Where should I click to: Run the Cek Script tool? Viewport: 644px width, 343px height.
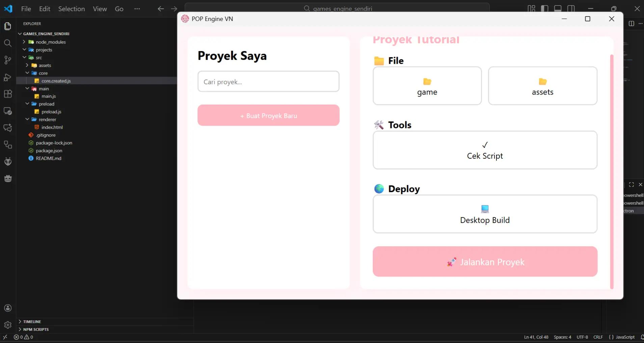[x=485, y=150]
